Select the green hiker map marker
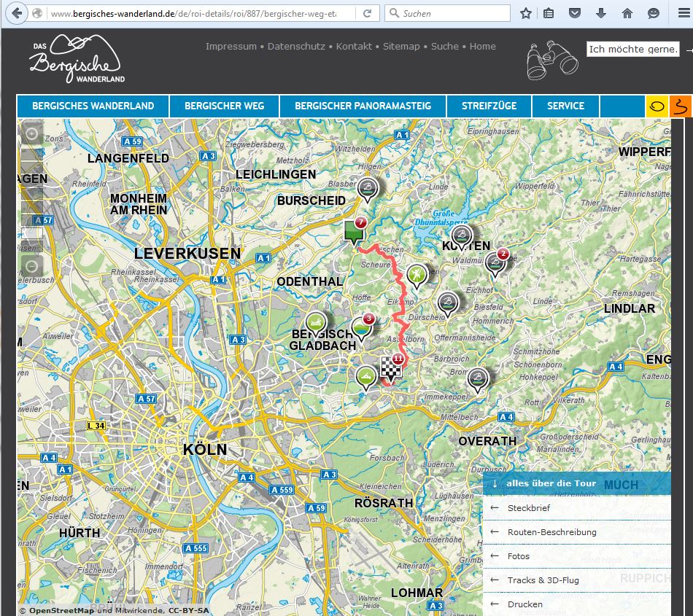Viewport: 693px width, 616px height. point(416,276)
